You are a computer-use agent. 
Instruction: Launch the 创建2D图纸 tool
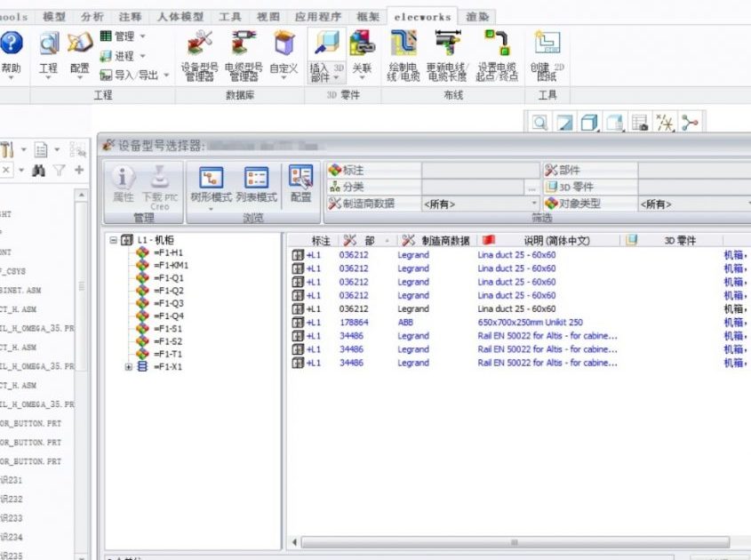[x=547, y=55]
